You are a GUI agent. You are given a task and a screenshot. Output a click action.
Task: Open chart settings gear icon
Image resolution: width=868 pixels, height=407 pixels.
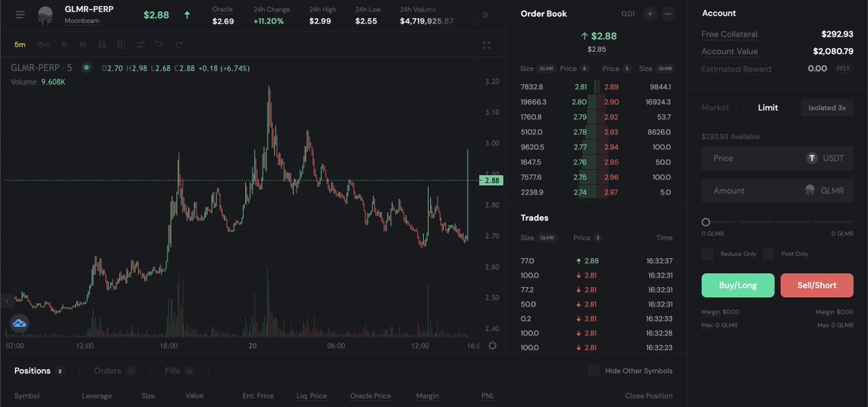tap(493, 346)
